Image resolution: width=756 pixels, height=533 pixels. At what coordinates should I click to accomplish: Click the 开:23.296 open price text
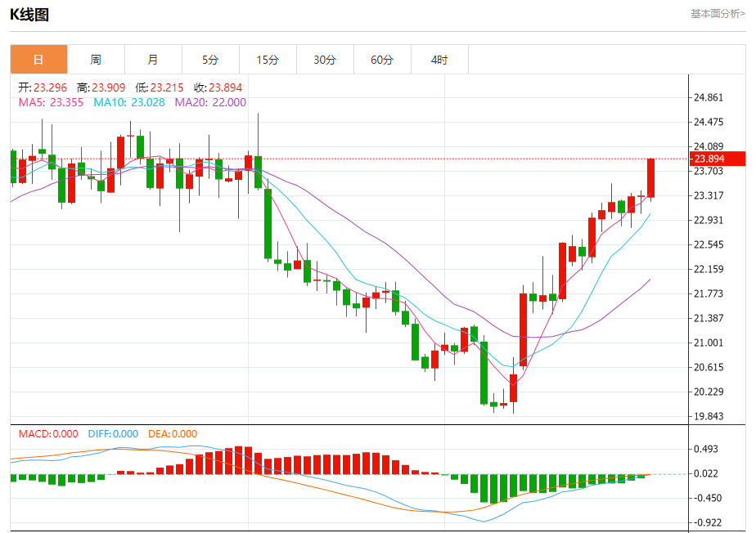pyautogui.click(x=43, y=87)
